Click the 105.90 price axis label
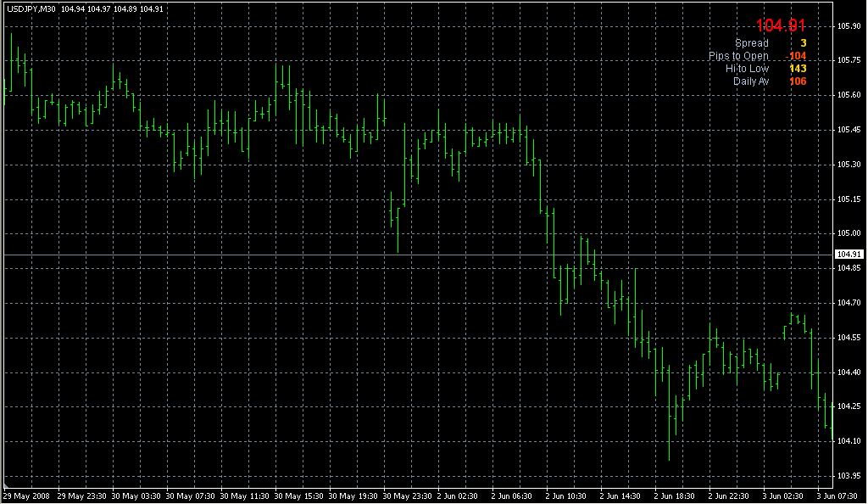 coord(849,26)
